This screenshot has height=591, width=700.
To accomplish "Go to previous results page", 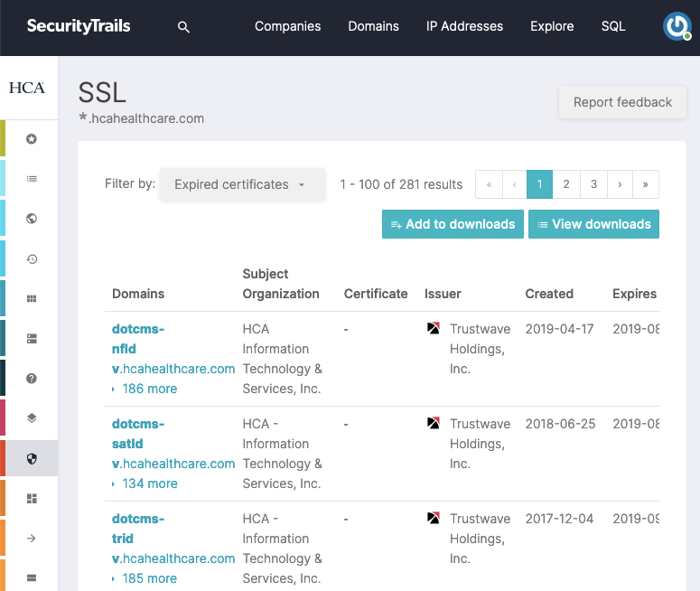I will (x=515, y=184).
